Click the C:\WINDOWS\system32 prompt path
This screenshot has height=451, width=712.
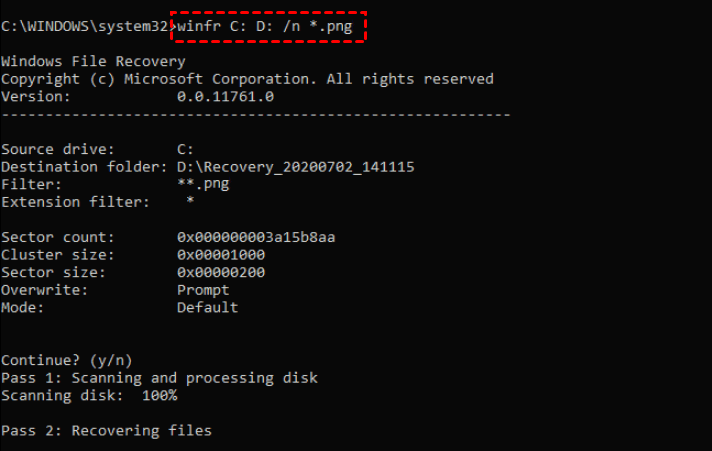(84, 25)
